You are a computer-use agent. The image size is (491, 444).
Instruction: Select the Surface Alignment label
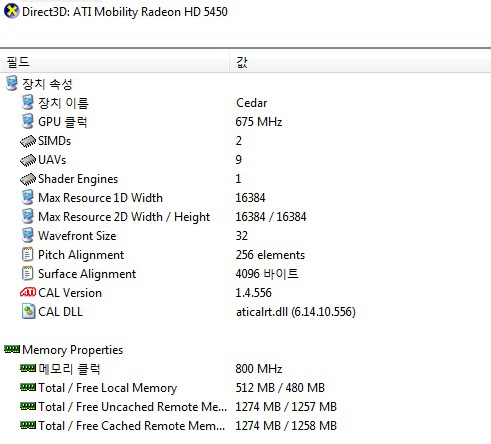(87, 274)
